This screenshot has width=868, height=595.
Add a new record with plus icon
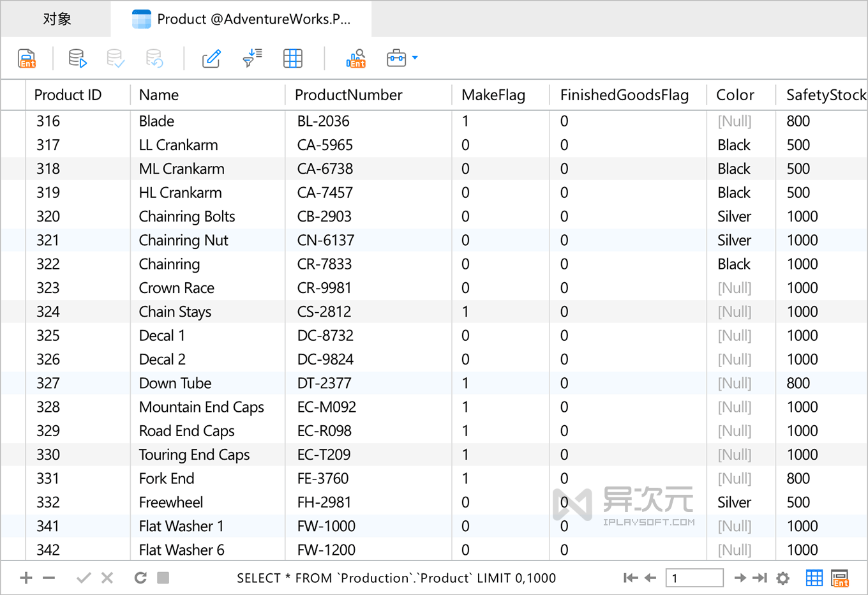coord(26,578)
